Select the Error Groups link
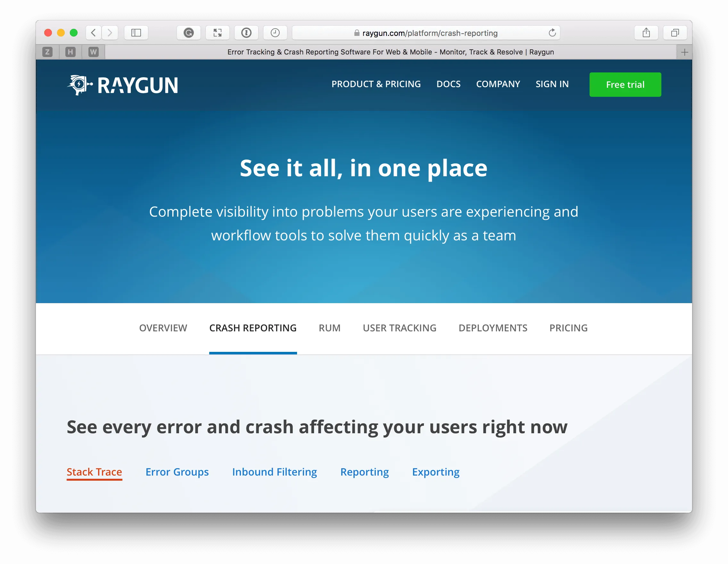The width and height of the screenshot is (728, 564). pos(177,472)
